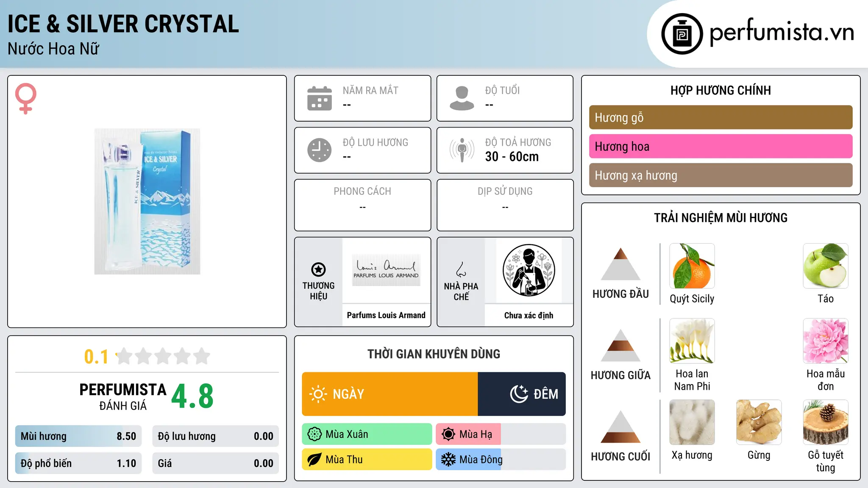Click the Chưa xác định perfumer label
Viewport: 868px width, 488px height.
529,315
